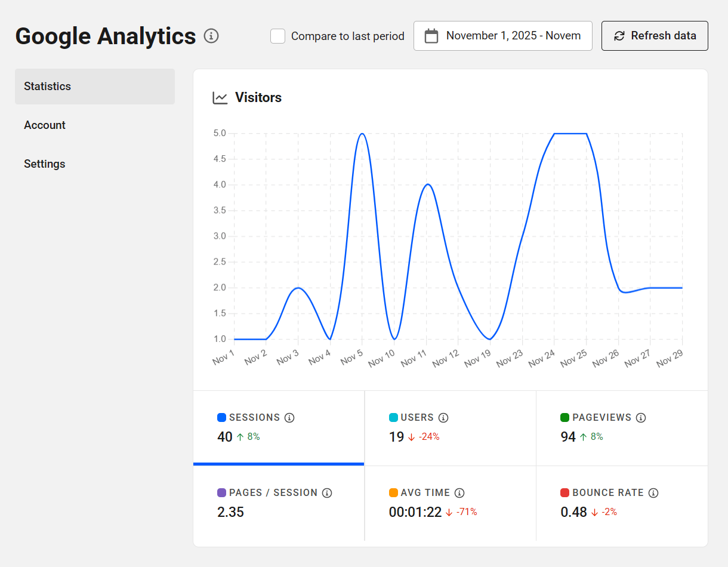Select the Sessions metric card

point(279,428)
